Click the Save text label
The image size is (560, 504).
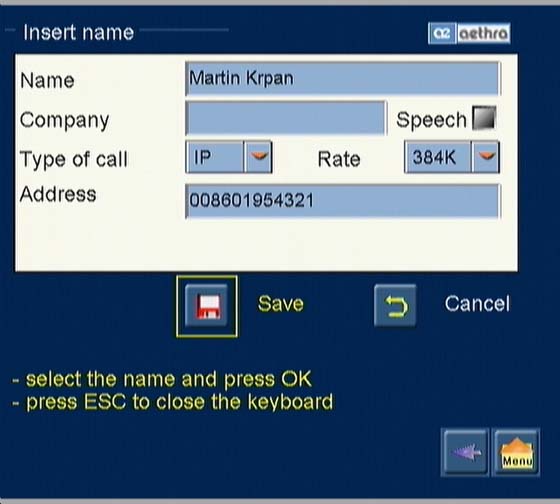coord(281,304)
